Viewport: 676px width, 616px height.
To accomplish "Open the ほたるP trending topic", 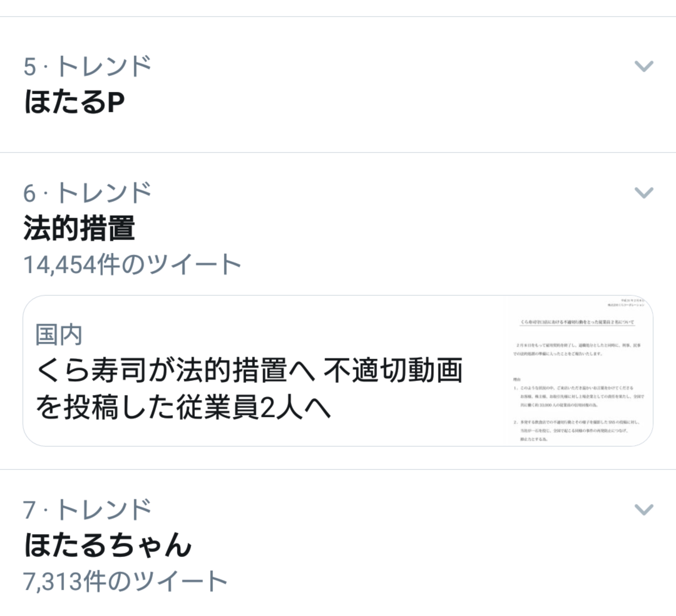I will click(74, 102).
